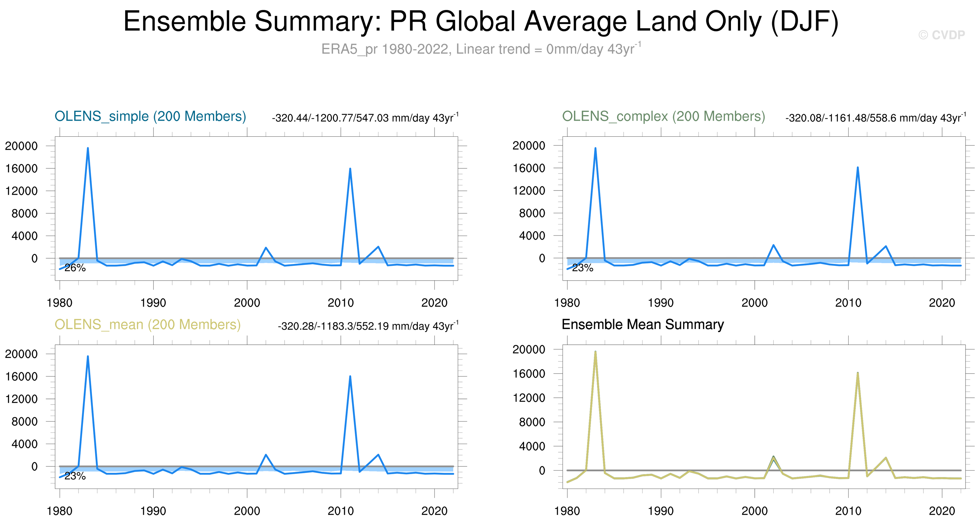This screenshot has width=980, height=525.
Task: Click the 23% label in OLENS_mean plot
Action: tap(75, 476)
